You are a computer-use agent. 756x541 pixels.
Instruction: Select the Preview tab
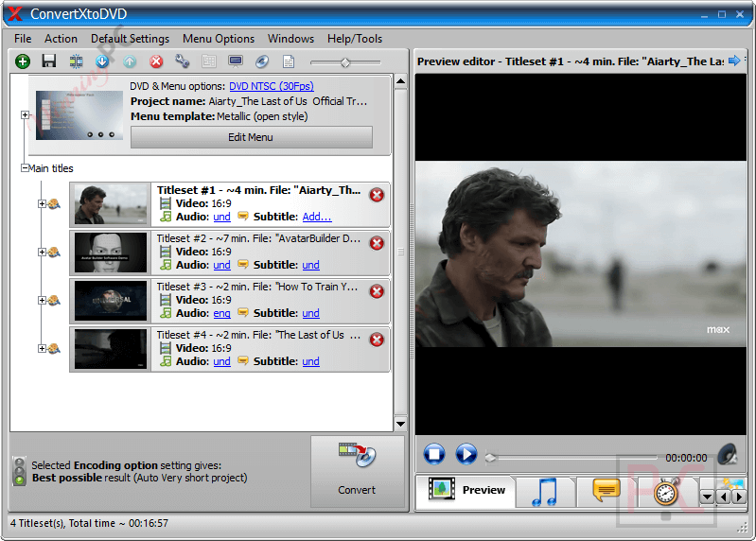tap(466, 491)
